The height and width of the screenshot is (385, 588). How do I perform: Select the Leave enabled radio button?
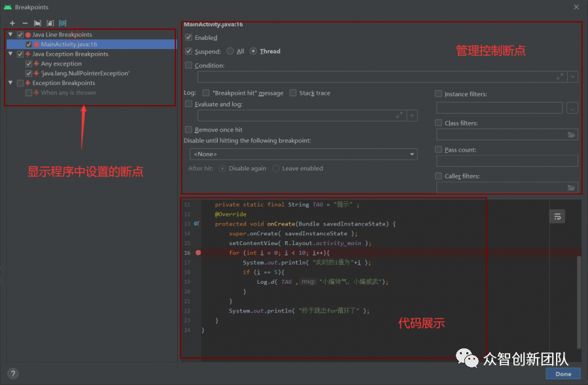pos(275,169)
